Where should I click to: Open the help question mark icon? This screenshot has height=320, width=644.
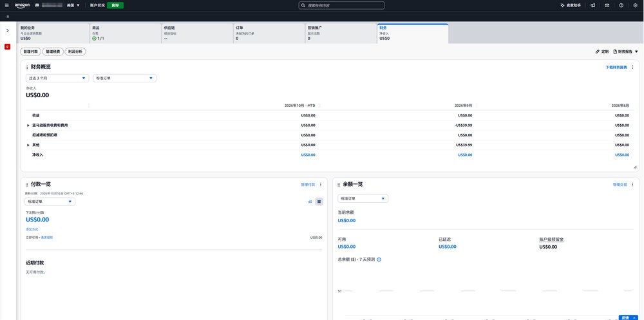(x=621, y=5)
